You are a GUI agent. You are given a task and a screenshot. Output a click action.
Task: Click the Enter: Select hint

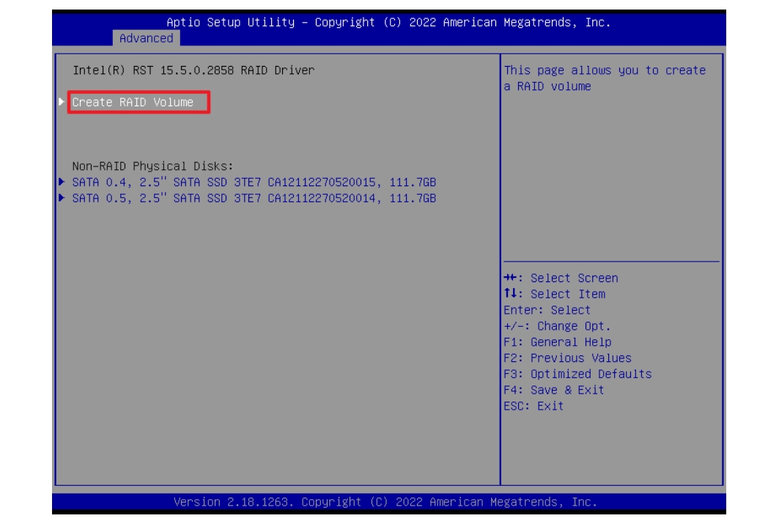click(x=547, y=310)
